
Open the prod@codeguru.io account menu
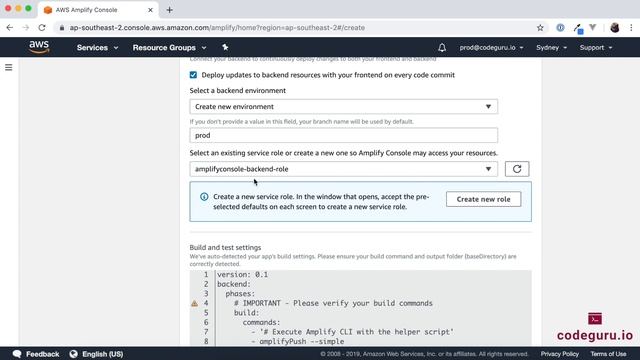tap(491, 48)
